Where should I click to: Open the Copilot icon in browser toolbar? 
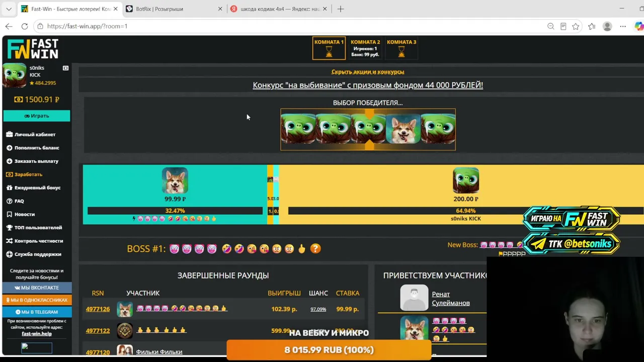638,26
